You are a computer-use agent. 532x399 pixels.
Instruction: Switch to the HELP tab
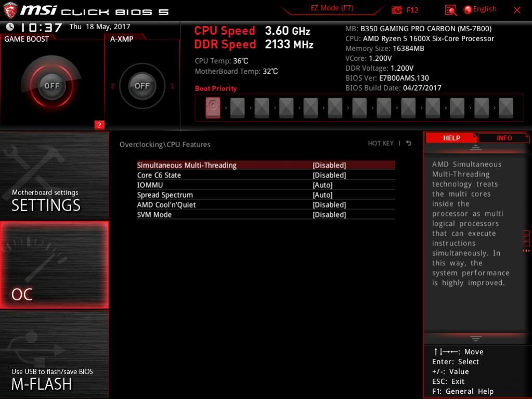pos(451,138)
